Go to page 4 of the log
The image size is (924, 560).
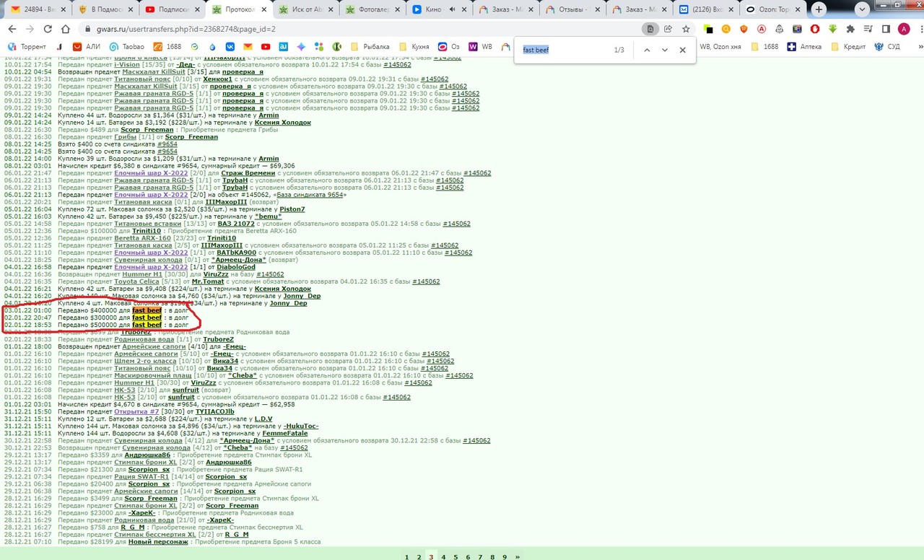tap(443, 557)
